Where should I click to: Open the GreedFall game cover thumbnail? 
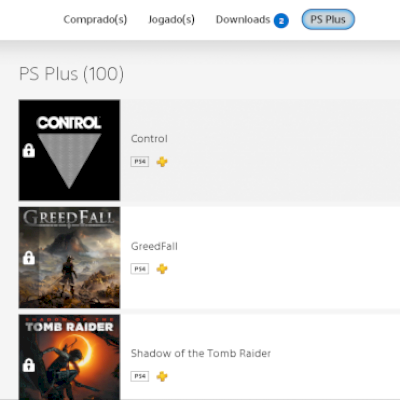[x=69, y=257]
